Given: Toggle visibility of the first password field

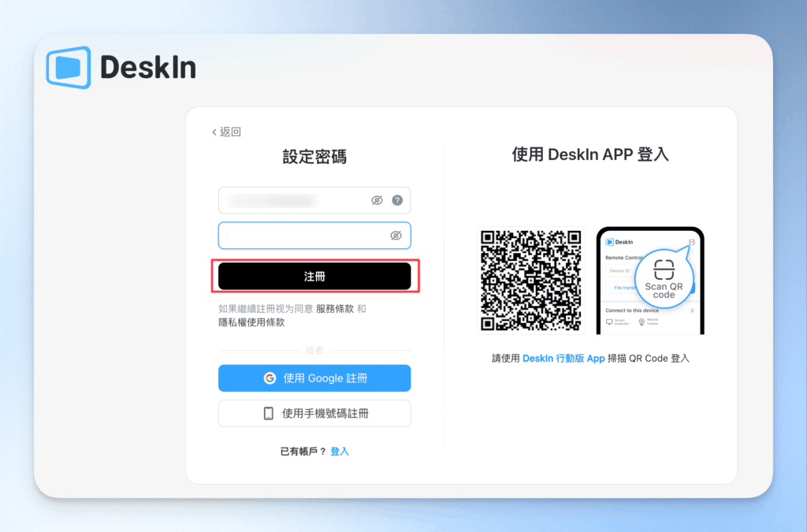Looking at the screenshot, I should (377, 200).
